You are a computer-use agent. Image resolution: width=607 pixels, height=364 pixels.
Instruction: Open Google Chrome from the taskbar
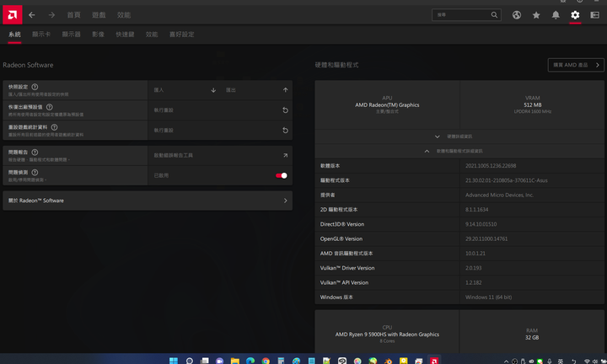point(266,361)
